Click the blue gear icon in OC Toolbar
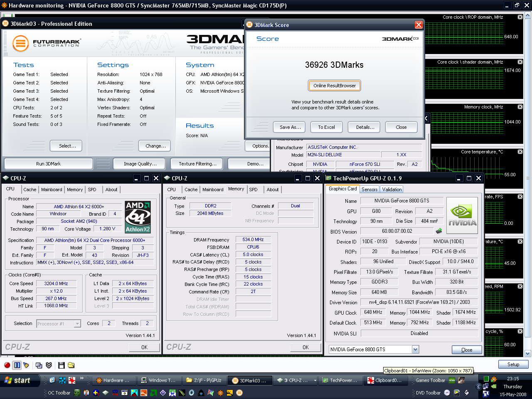 [x=191, y=393]
